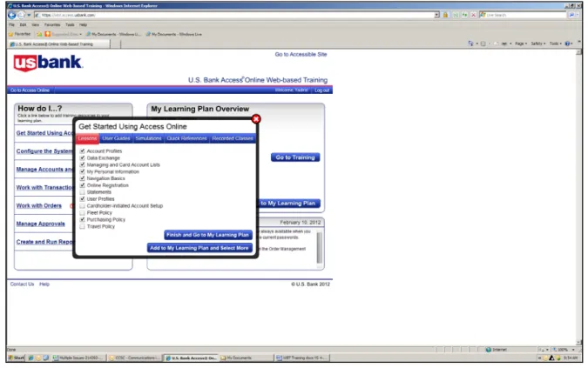Open the Help menu
588x368 pixels.
83,24
